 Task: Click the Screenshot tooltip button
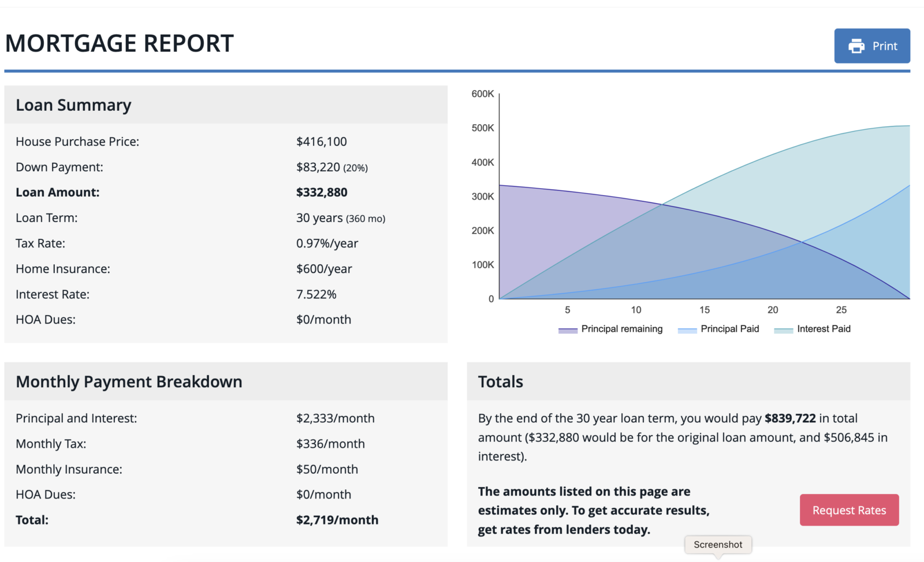coord(717,544)
